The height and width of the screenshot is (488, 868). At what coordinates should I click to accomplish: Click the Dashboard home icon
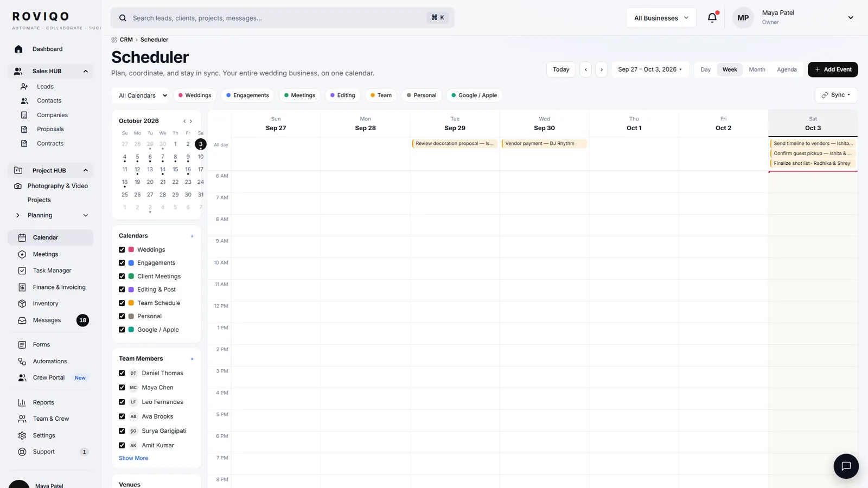pos(18,49)
